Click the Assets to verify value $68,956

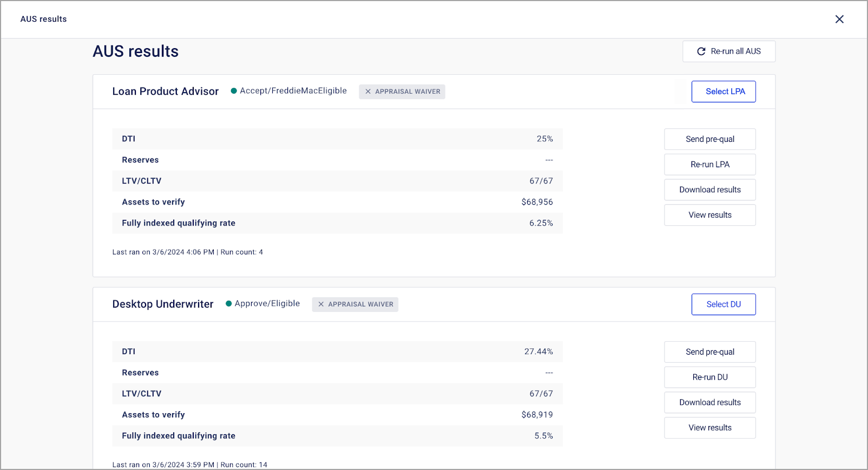point(537,202)
